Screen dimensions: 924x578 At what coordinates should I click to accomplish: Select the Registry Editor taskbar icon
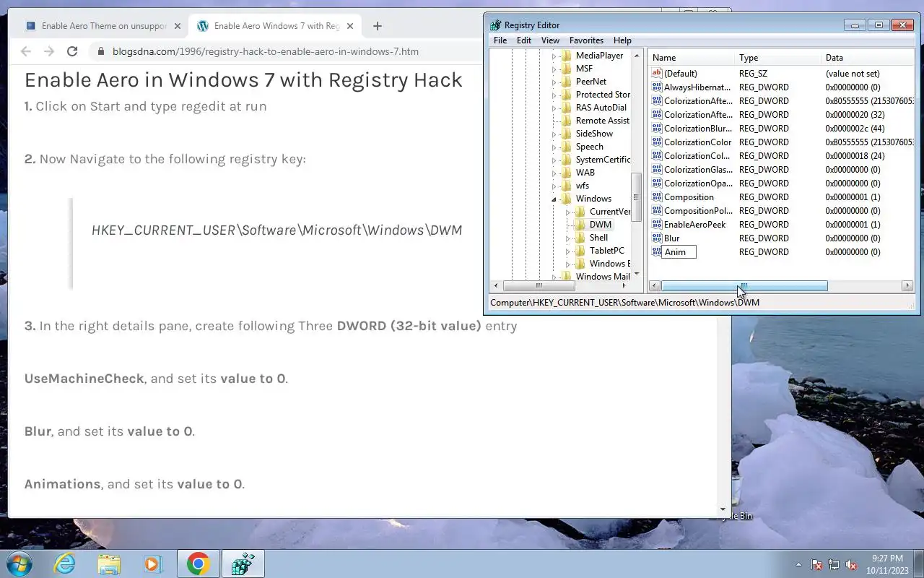(x=243, y=564)
